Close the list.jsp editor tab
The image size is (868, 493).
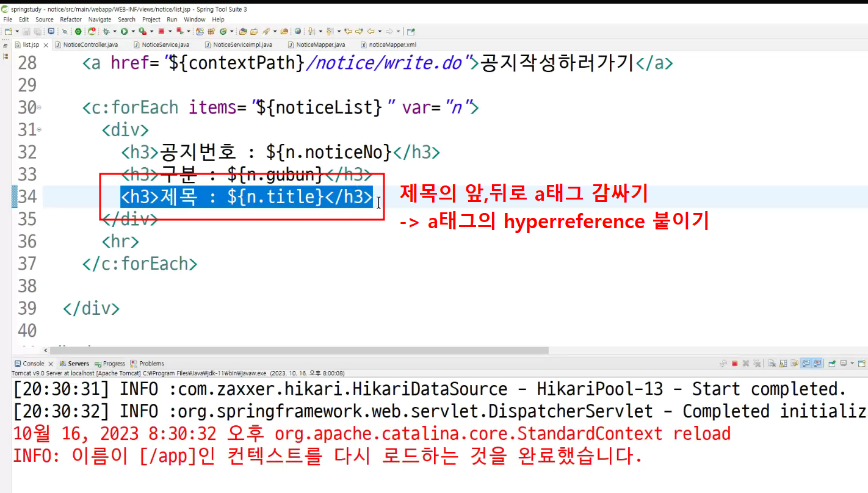click(46, 45)
